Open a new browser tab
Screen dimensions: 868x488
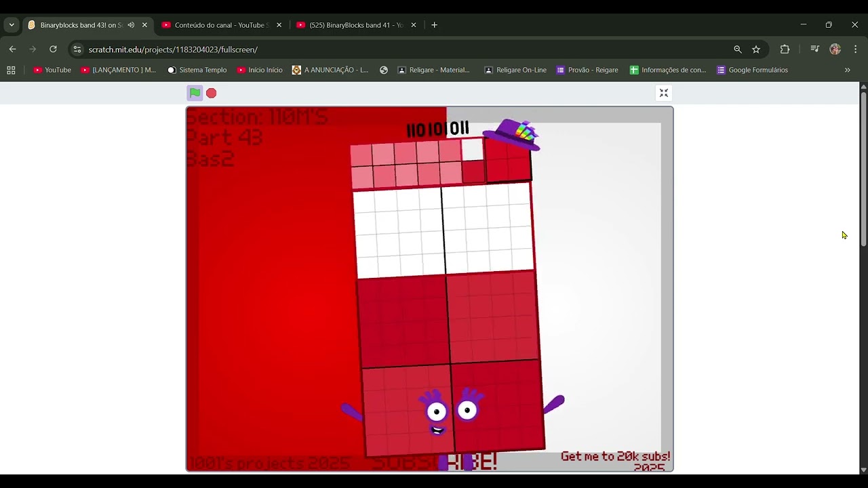coord(434,25)
